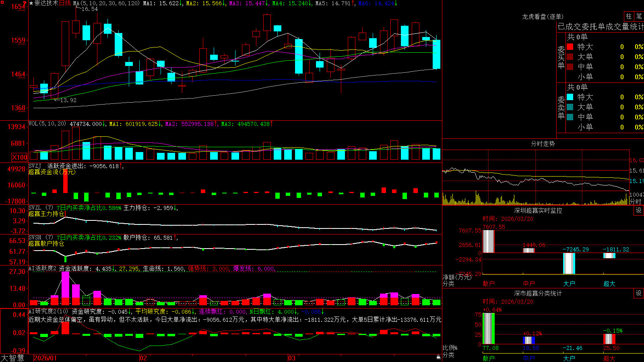The width and height of the screenshot is (644, 362).
Task: Switch to 笔 (tick) display mode
Action: (639, 16)
